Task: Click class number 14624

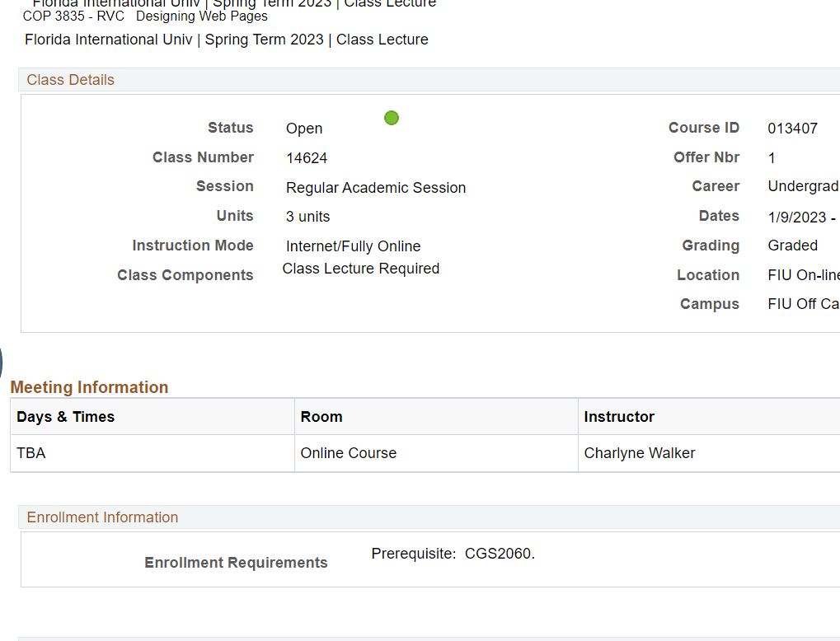Action: pos(307,158)
